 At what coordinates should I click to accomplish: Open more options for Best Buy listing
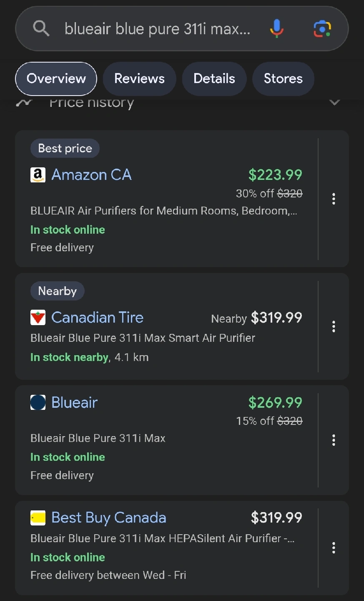coord(334,548)
